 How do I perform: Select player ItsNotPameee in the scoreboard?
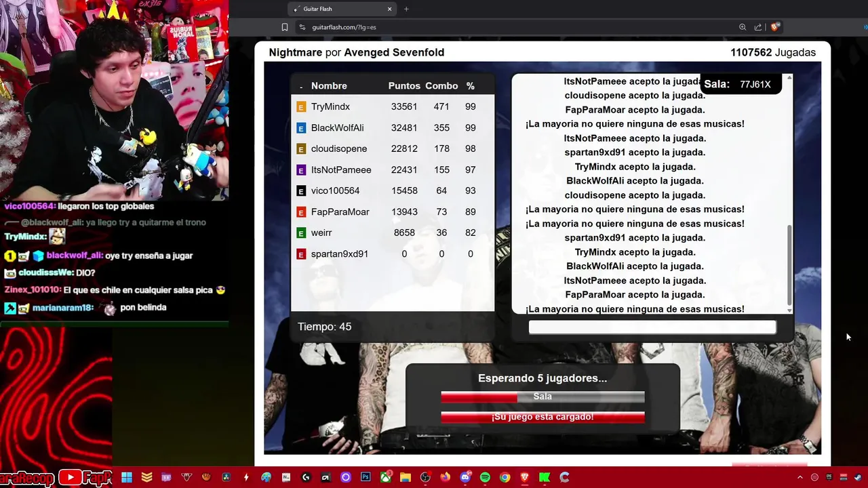pyautogui.click(x=341, y=170)
